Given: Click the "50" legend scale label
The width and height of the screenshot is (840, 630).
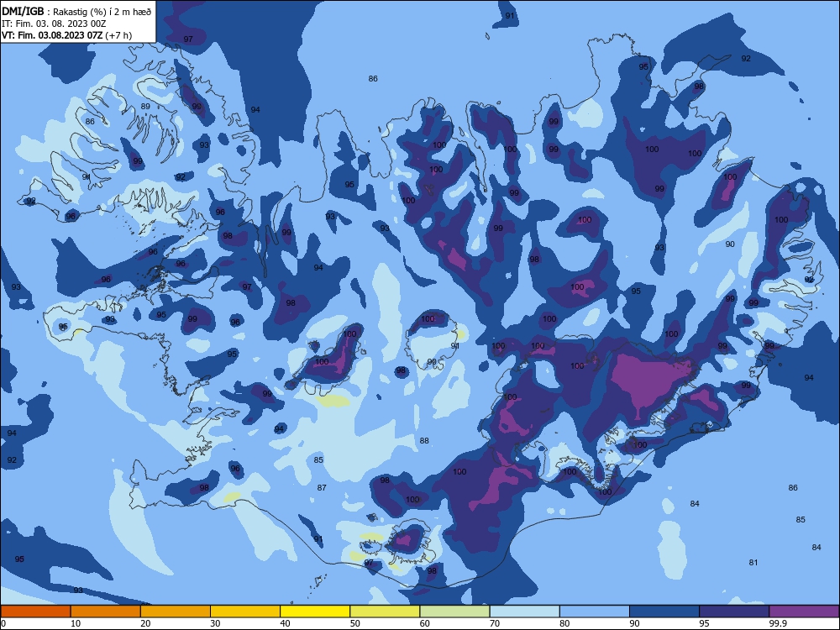Looking at the screenshot, I should 354,623.
